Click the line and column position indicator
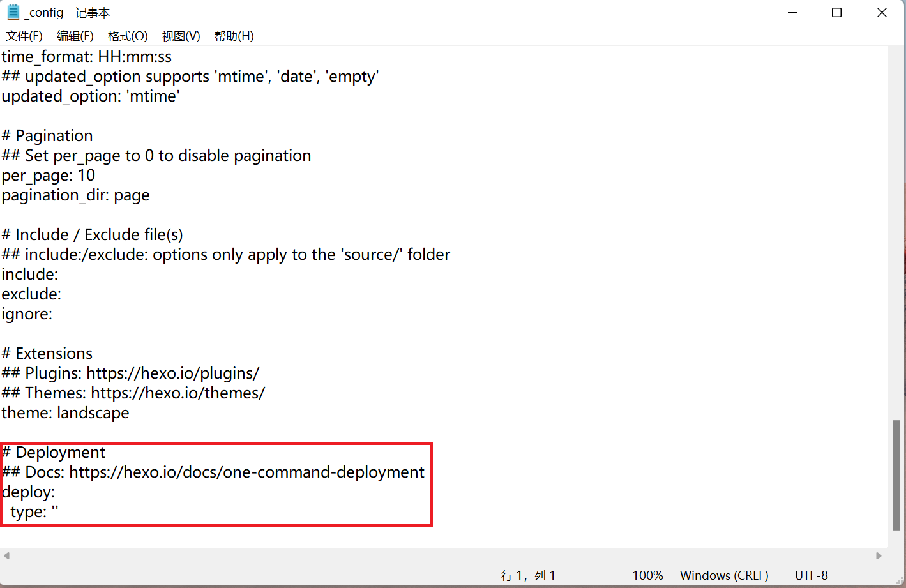Viewport: 906px width, 588px height. [528, 575]
